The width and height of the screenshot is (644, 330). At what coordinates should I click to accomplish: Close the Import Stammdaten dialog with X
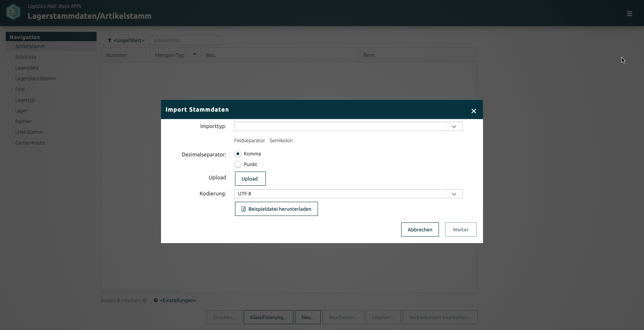tap(473, 111)
